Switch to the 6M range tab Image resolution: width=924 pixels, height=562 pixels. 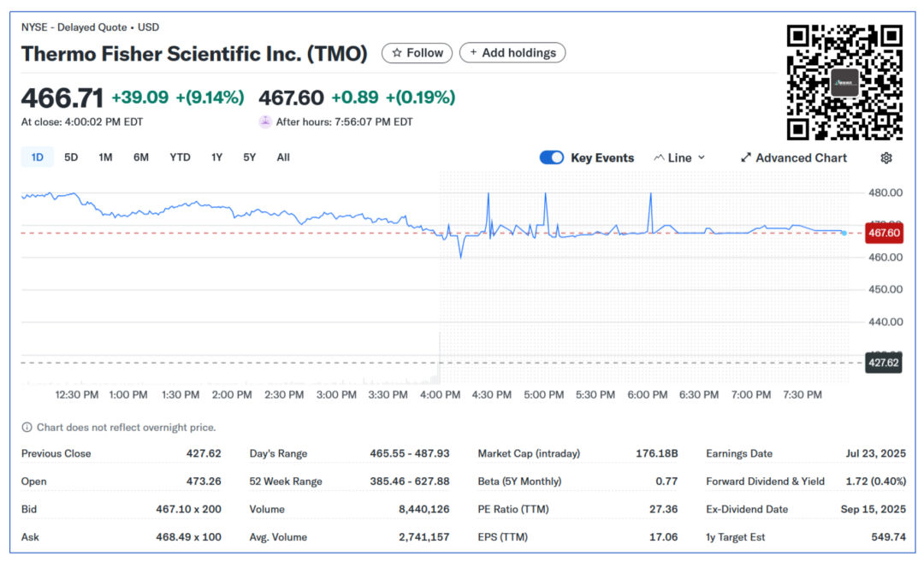coord(141,157)
